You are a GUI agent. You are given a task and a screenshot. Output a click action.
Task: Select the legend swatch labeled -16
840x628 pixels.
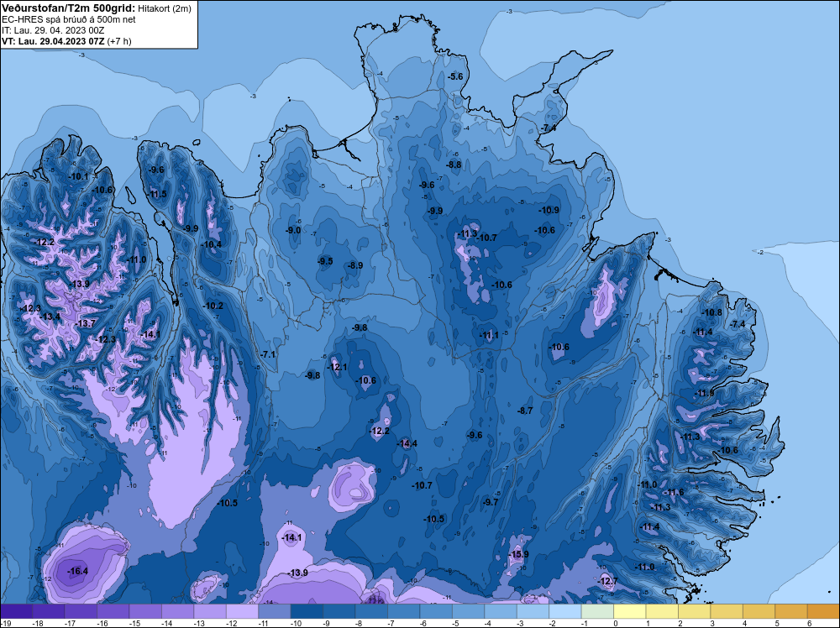point(113,611)
